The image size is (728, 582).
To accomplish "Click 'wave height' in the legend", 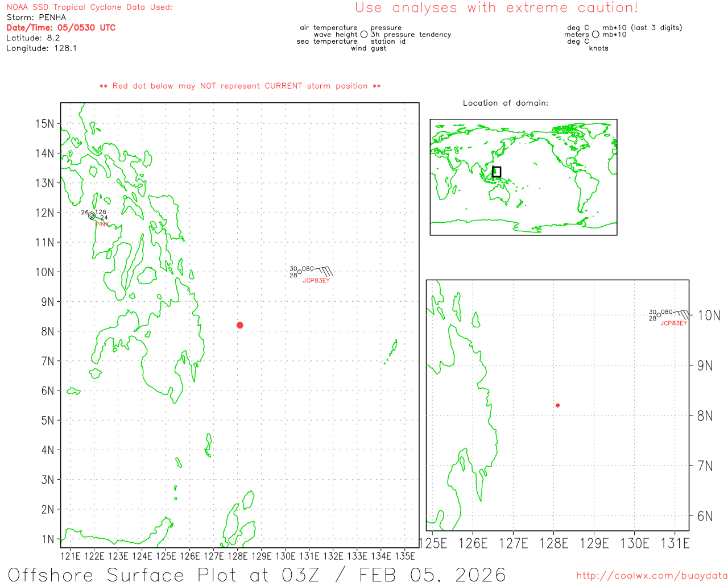I will pos(336,34).
